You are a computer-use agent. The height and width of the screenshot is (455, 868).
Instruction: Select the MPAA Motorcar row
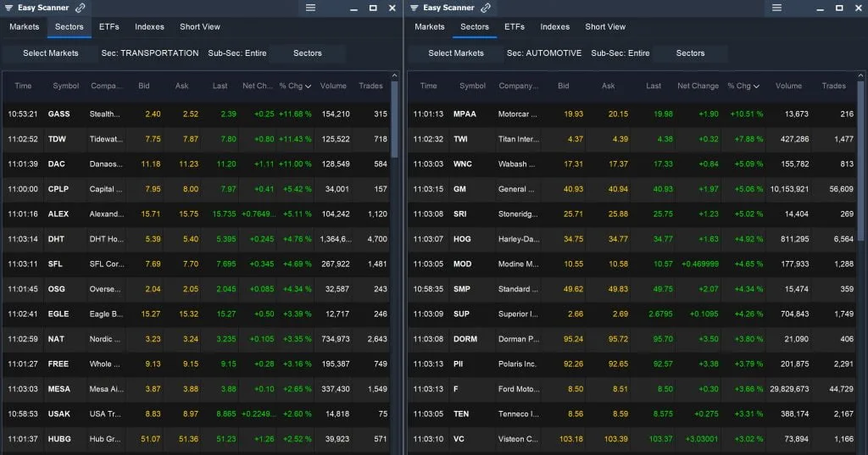[x=632, y=114]
